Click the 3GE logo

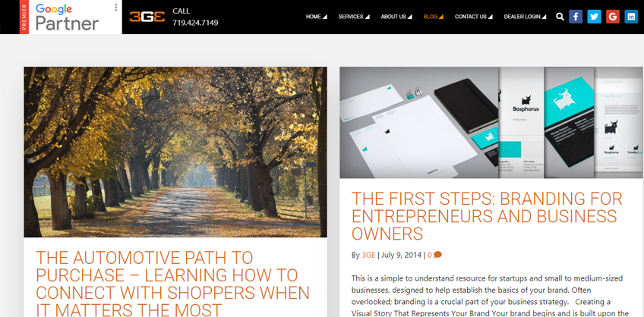tap(147, 17)
